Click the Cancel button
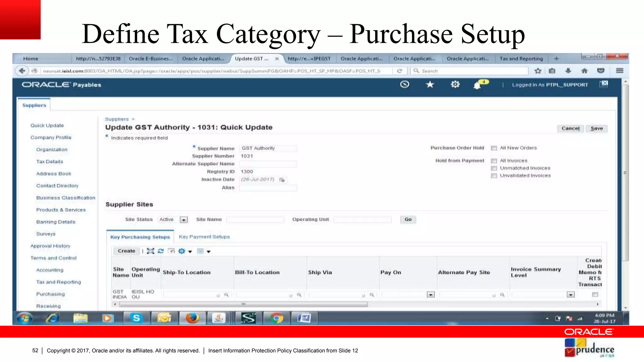Viewport: 644px width, 362px height. click(570, 129)
